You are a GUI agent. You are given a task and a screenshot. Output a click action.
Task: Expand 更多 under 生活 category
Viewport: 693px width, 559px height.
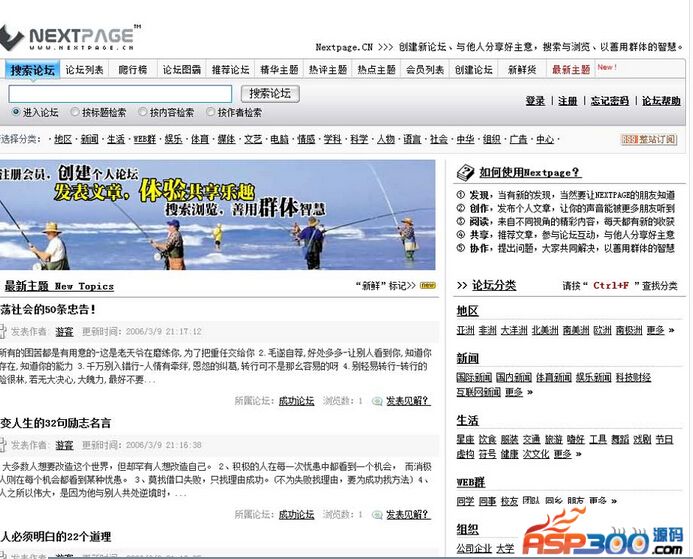[562, 454]
